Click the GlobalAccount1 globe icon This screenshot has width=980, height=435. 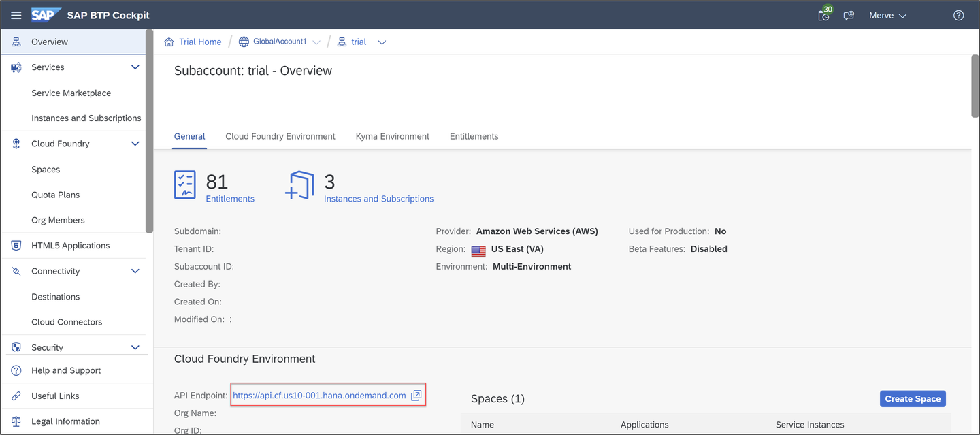tap(244, 42)
